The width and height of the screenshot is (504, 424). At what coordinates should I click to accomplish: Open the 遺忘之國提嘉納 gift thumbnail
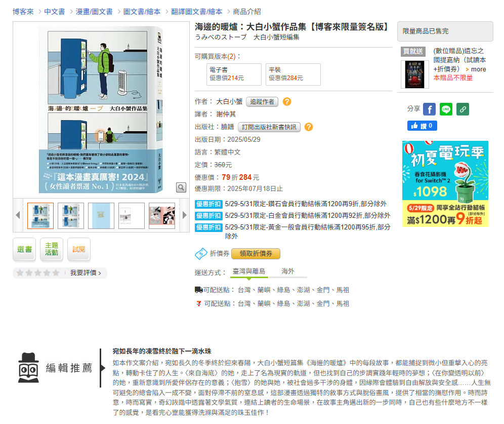coord(414,74)
